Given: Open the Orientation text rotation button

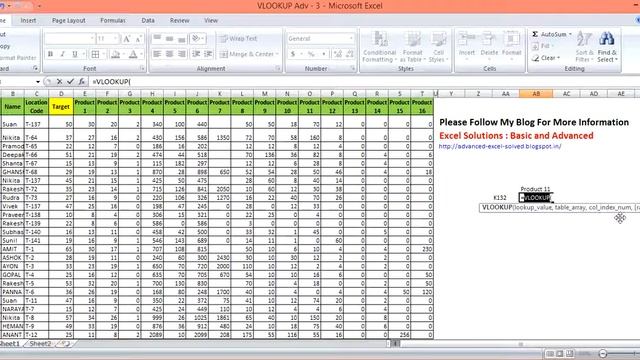Looking at the screenshot, I should pyautogui.click(x=198, y=39).
